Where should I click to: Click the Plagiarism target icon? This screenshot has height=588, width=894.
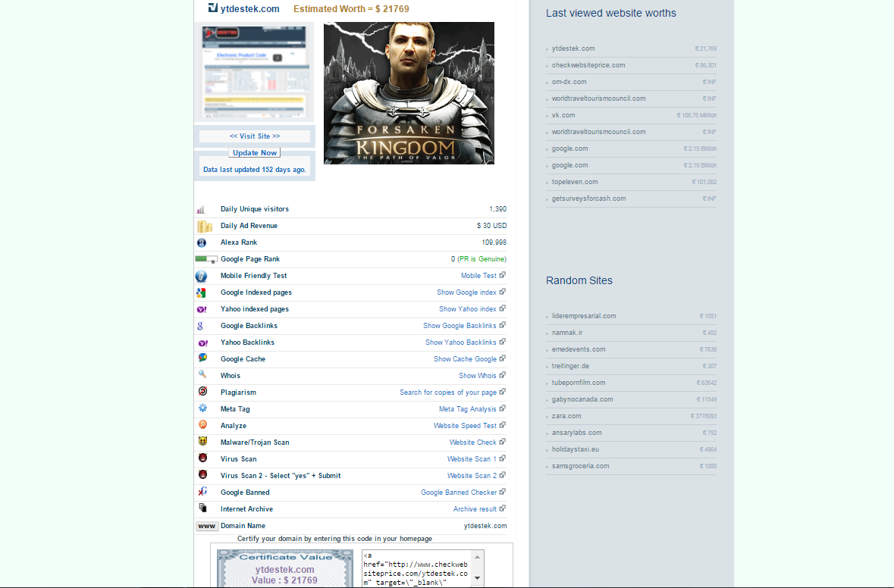coord(202,391)
